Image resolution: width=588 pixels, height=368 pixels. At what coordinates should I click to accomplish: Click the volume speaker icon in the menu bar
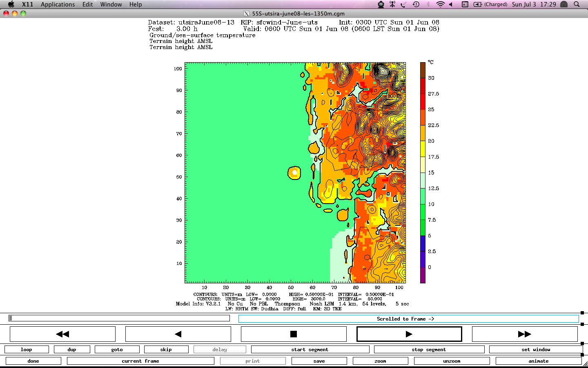pos(451,4)
